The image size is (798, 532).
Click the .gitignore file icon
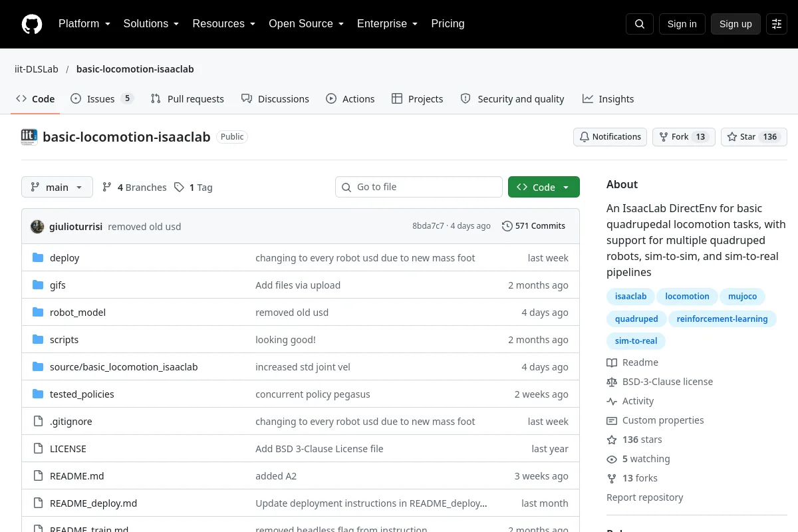[38, 422]
